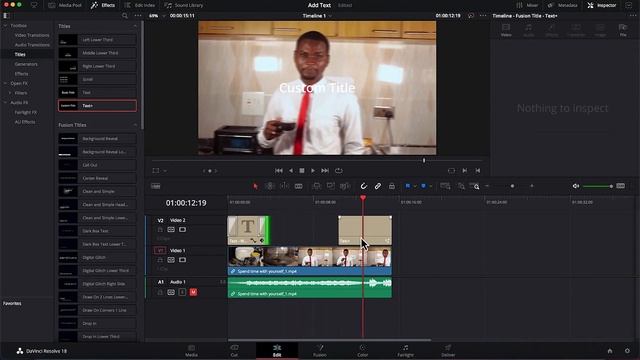Lock the Video 2 track

tap(160, 230)
